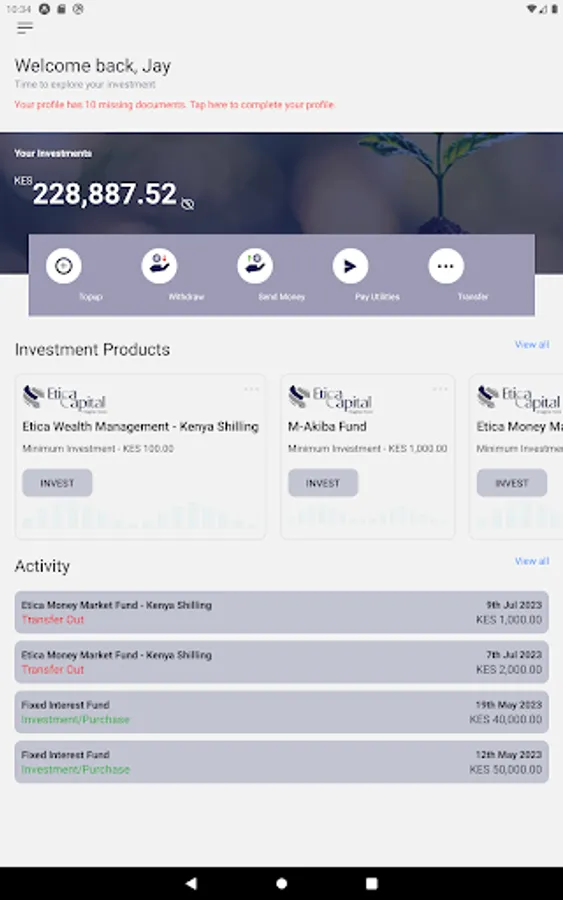Tap Android home navigation button
Screen dimensions: 563x900
(x=281, y=883)
